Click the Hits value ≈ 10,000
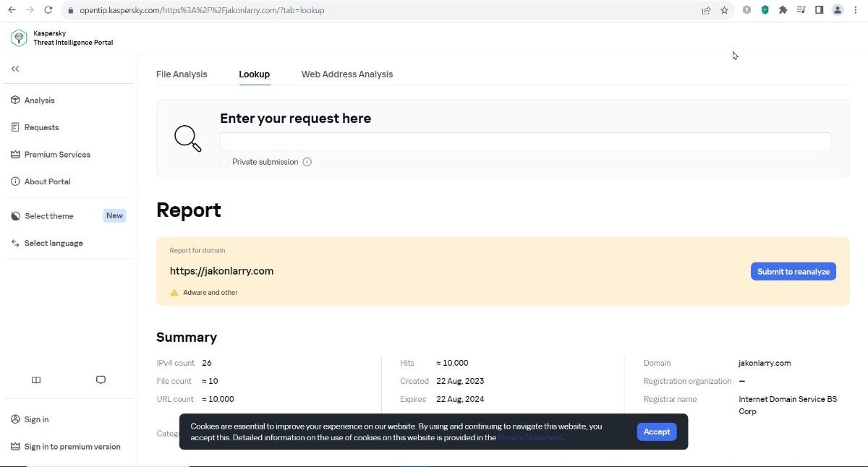868x467 pixels. [452, 363]
